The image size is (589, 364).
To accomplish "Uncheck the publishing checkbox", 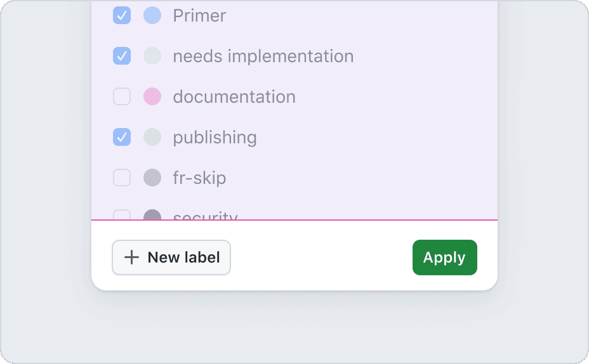I will (122, 137).
